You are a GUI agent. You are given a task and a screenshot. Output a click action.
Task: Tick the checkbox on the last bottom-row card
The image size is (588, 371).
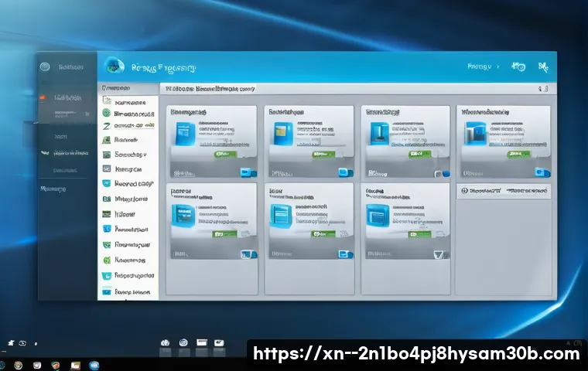coord(439,254)
